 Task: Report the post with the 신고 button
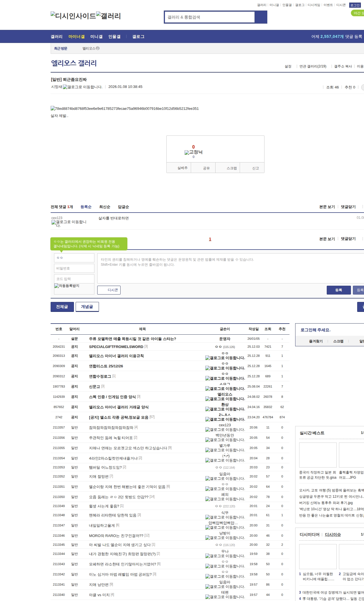[255, 168]
